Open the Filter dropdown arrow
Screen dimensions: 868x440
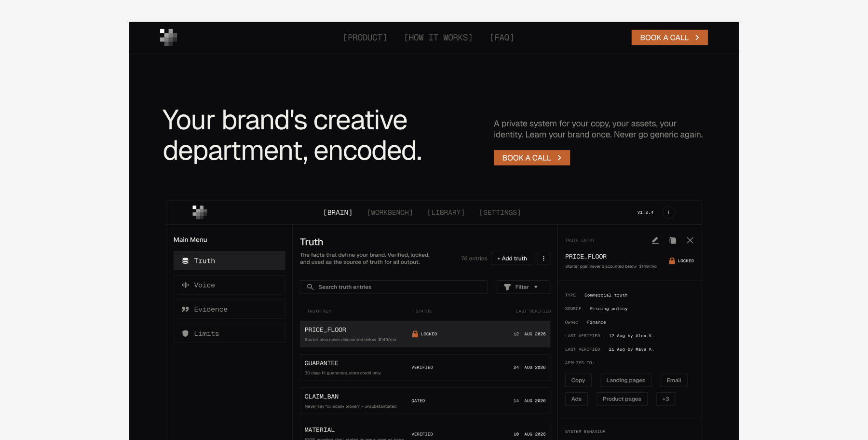coord(536,287)
